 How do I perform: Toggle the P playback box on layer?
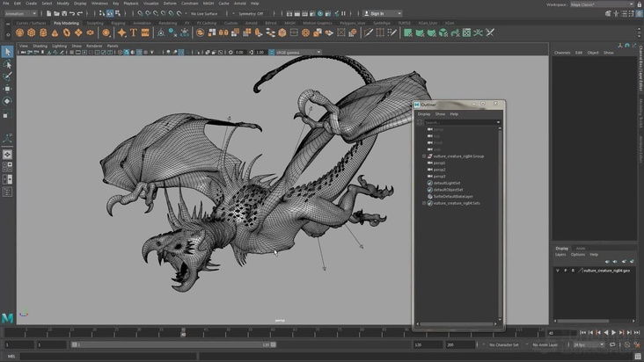(566, 271)
